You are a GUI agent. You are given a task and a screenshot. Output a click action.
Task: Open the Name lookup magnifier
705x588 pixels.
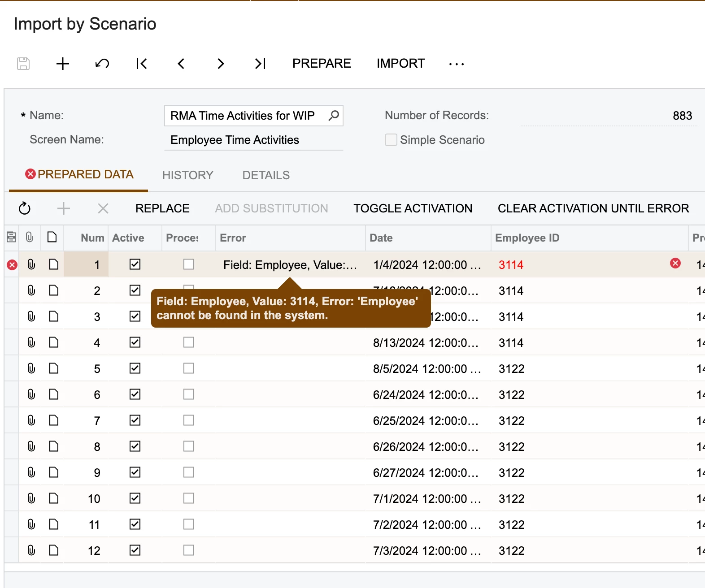334,116
